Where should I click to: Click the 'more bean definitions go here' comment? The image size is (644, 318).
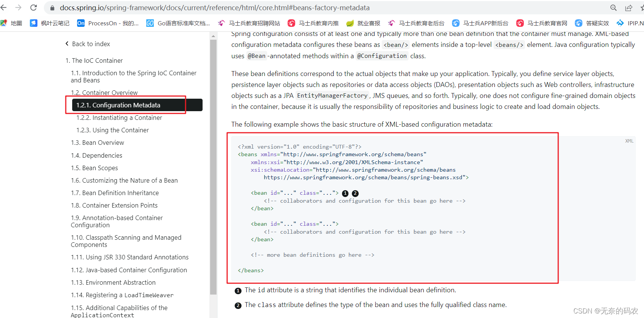(313, 255)
